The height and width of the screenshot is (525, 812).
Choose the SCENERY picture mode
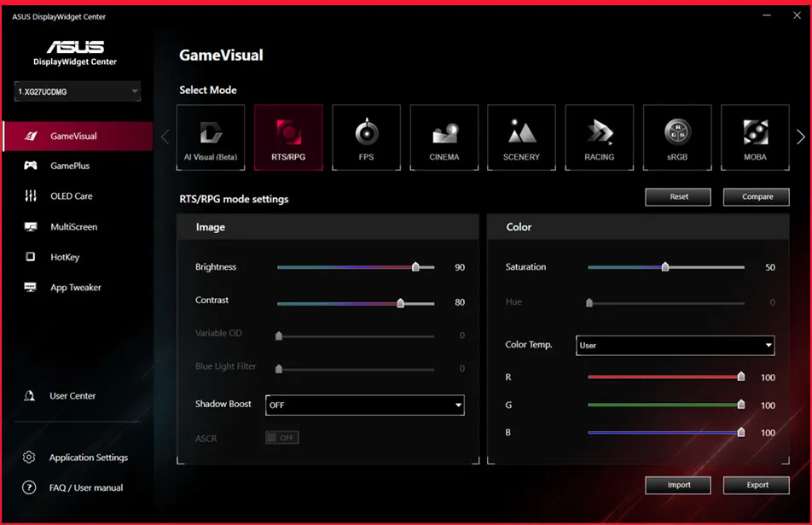[x=521, y=137]
